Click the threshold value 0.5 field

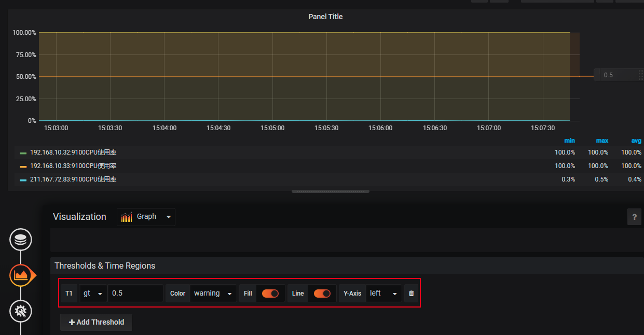tap(135, 294)
